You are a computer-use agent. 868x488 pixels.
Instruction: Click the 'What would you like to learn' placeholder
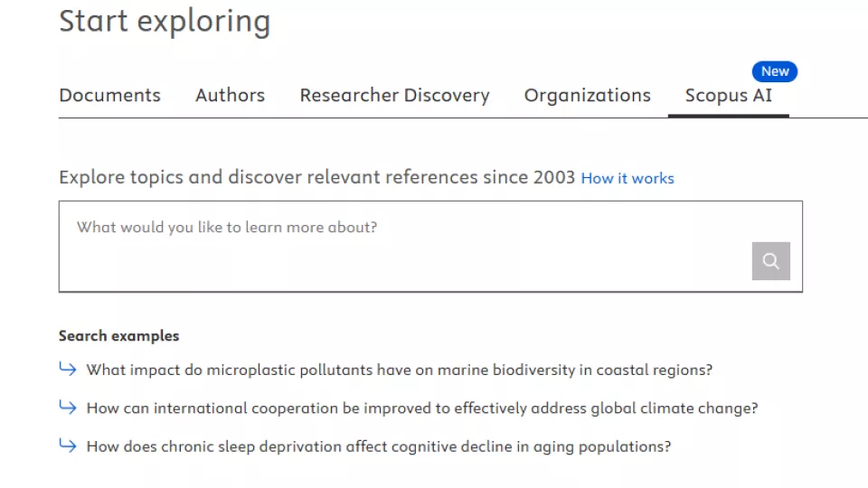(226, 228)
